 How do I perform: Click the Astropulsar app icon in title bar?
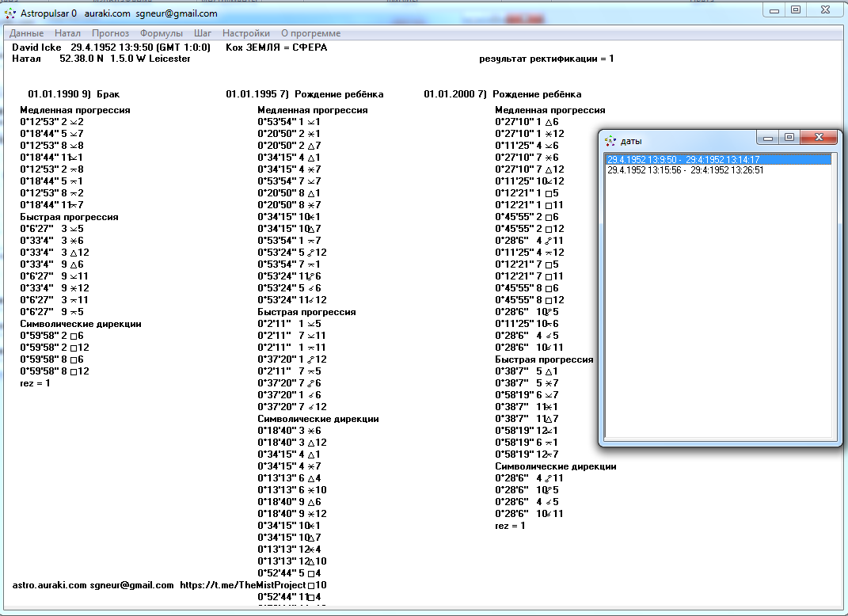10,13
